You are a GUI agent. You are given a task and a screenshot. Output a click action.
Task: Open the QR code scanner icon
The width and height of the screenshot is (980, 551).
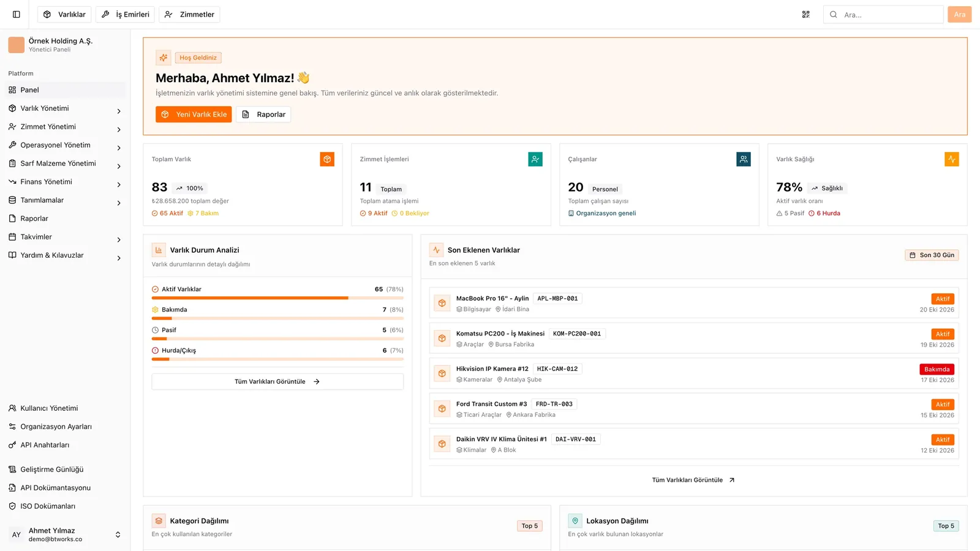pos(806,14)
